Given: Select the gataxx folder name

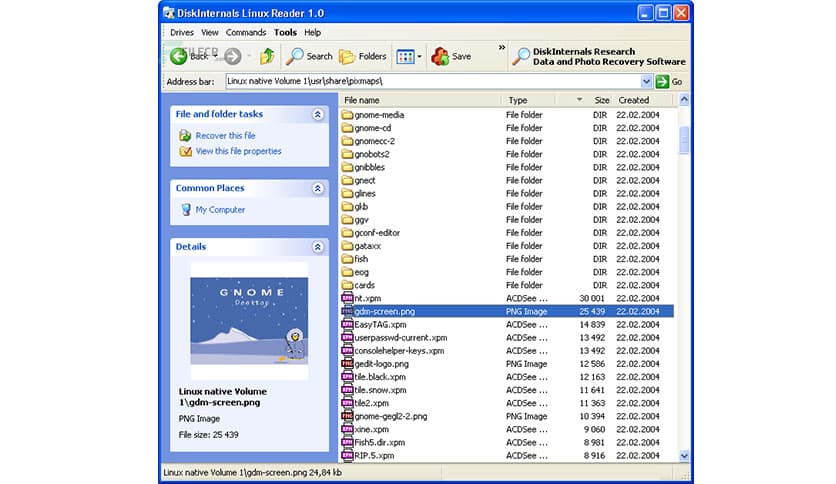Looking at the screenshot, I should (x=368, y=246).
